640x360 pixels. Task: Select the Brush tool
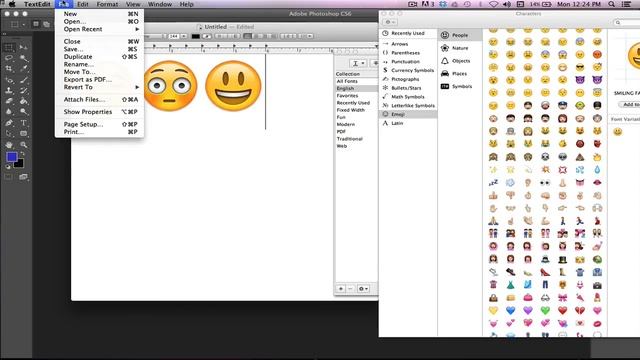pos(24,80)
